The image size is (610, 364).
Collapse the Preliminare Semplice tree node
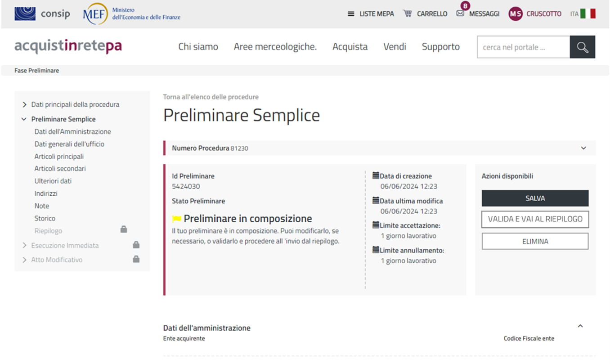tap(24, 119)
